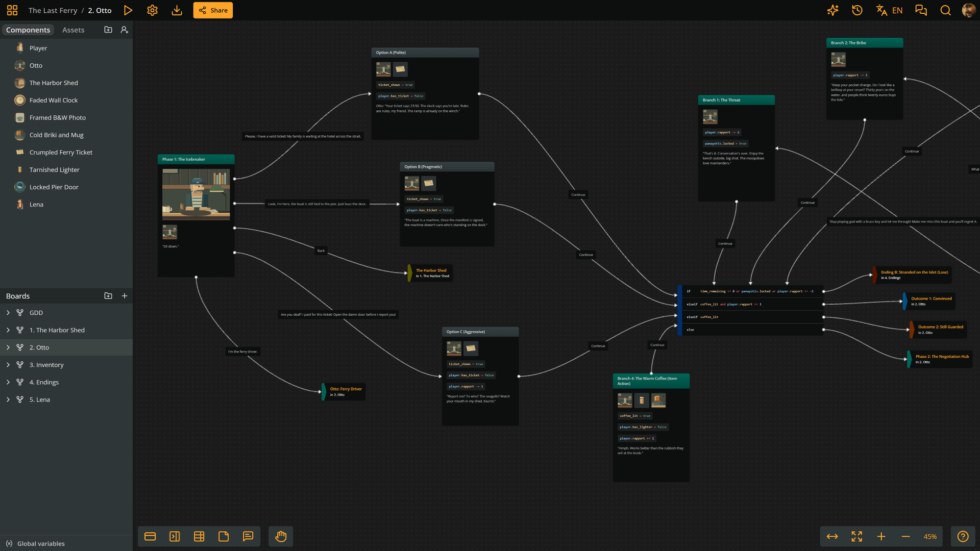Click the fit to screen icon

point(857,537)
